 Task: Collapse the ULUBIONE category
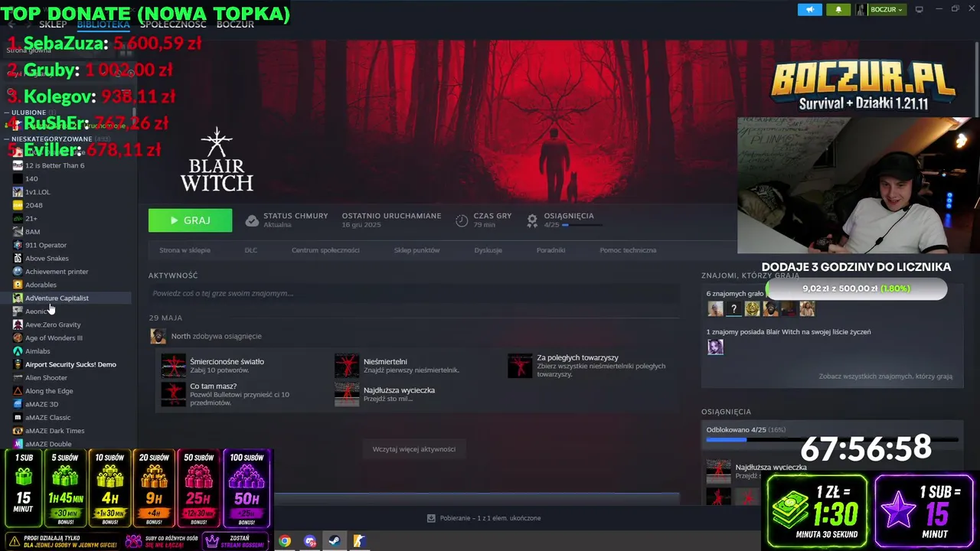point(7,112)
